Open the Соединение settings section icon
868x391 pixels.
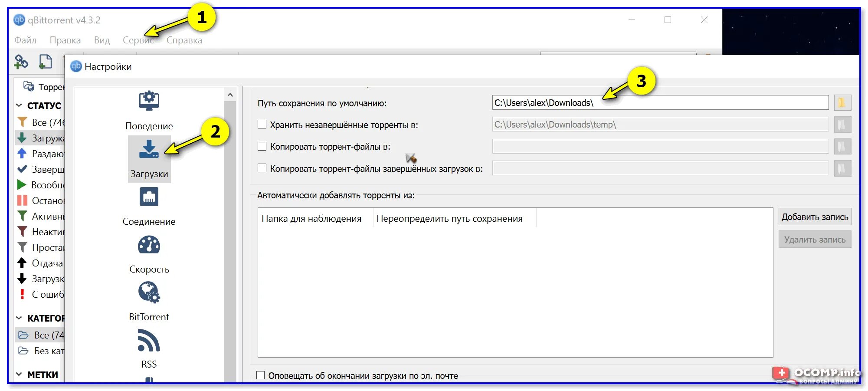pyautogui.click(x=149, y=197)
